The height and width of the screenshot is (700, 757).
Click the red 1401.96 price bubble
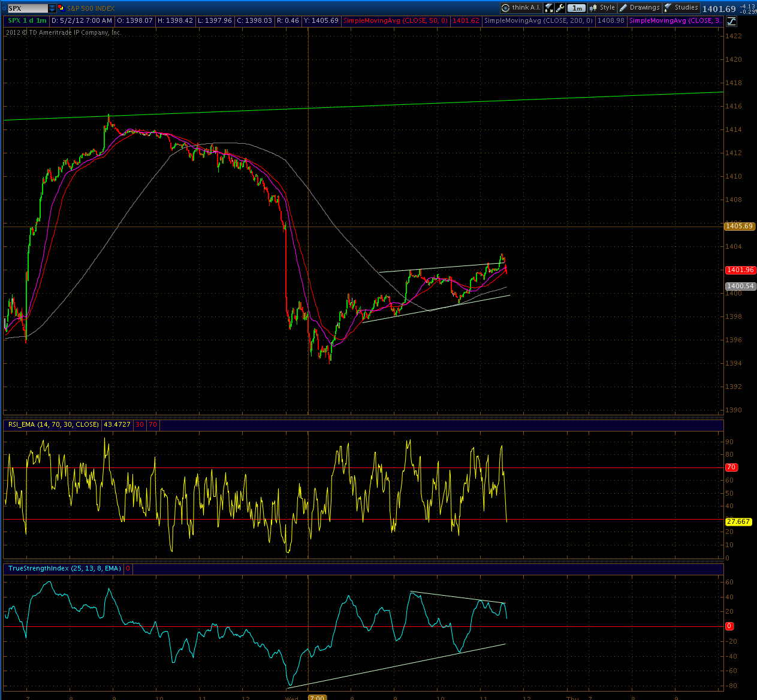tap(740, 270)
